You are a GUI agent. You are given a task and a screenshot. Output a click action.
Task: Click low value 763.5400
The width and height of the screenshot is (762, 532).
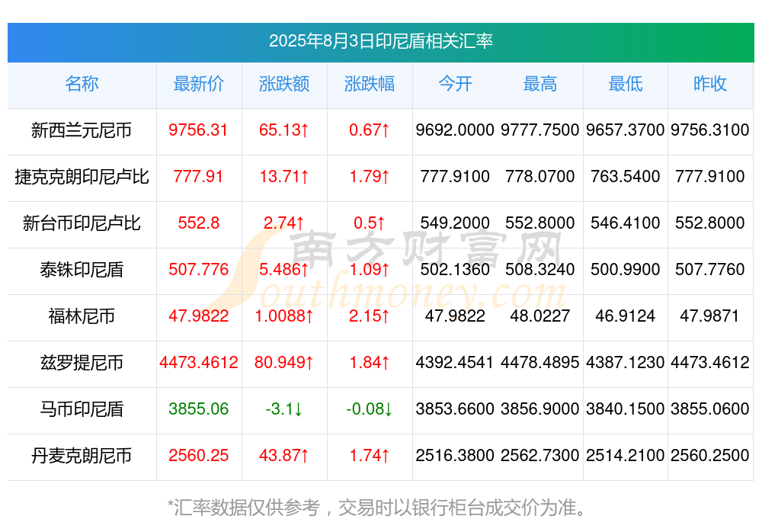coord(625,177)
